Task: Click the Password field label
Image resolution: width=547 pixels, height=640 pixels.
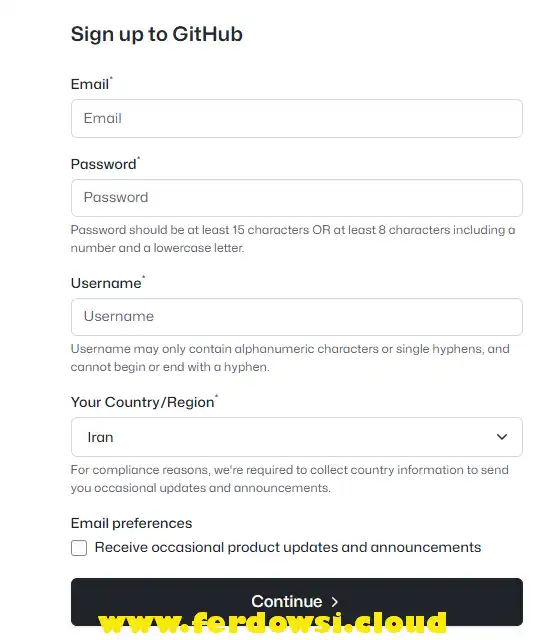Action: tap(105, 164)
